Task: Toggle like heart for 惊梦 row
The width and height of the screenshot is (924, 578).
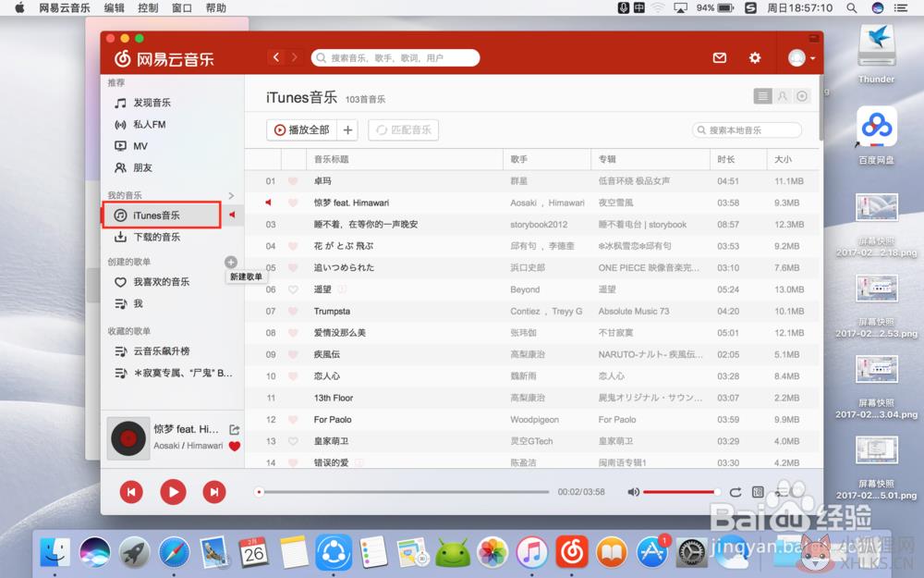Action: point(293,203)
